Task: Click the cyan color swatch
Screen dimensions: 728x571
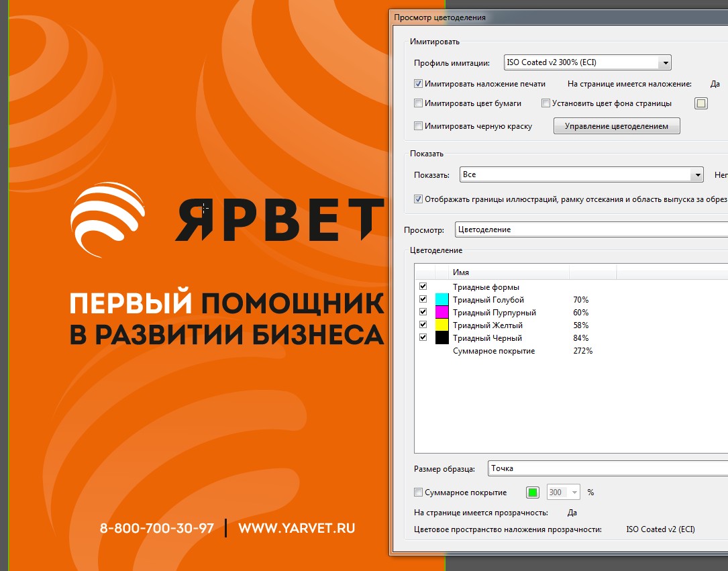Action: 441,299
